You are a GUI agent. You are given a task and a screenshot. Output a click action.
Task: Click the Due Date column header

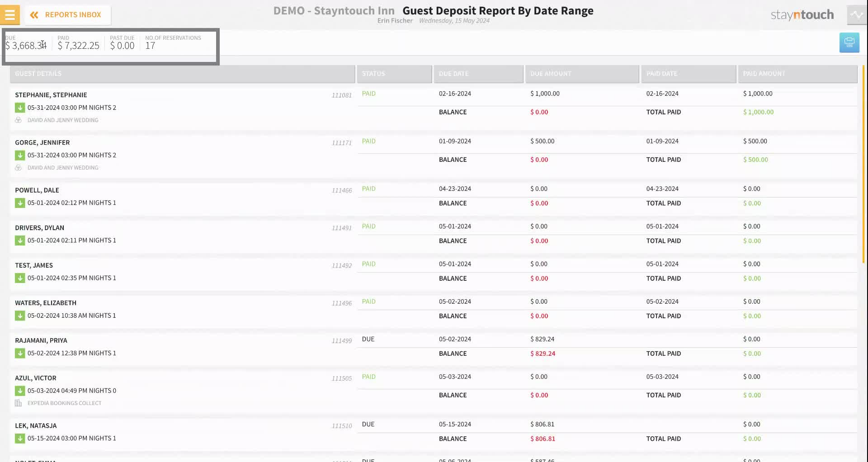(478, 74)
